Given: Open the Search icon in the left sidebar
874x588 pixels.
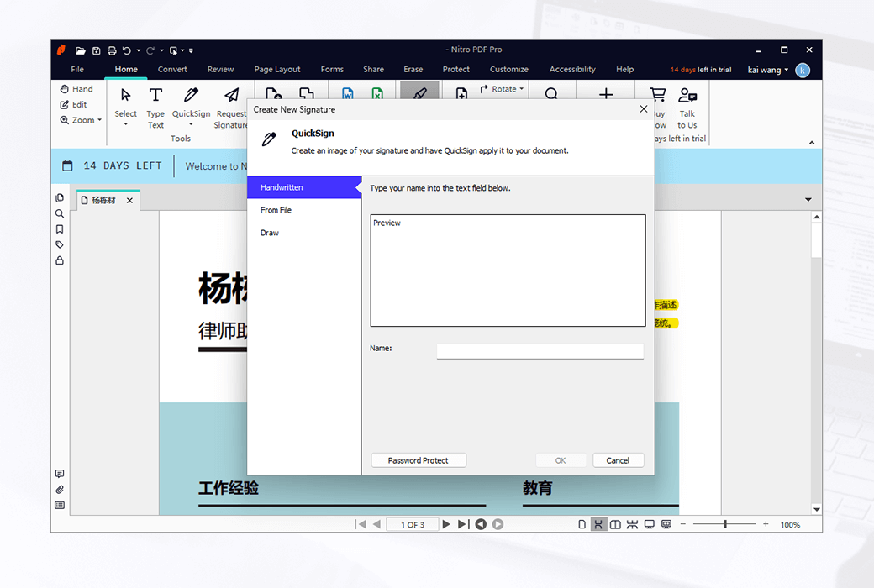Looking at the screenshot, I should (60, 213).
